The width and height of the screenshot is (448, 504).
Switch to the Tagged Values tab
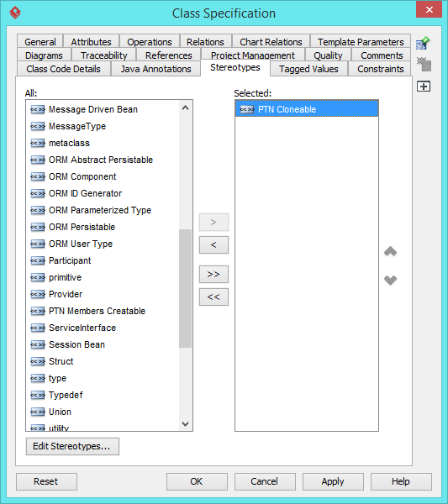(308, 69)
